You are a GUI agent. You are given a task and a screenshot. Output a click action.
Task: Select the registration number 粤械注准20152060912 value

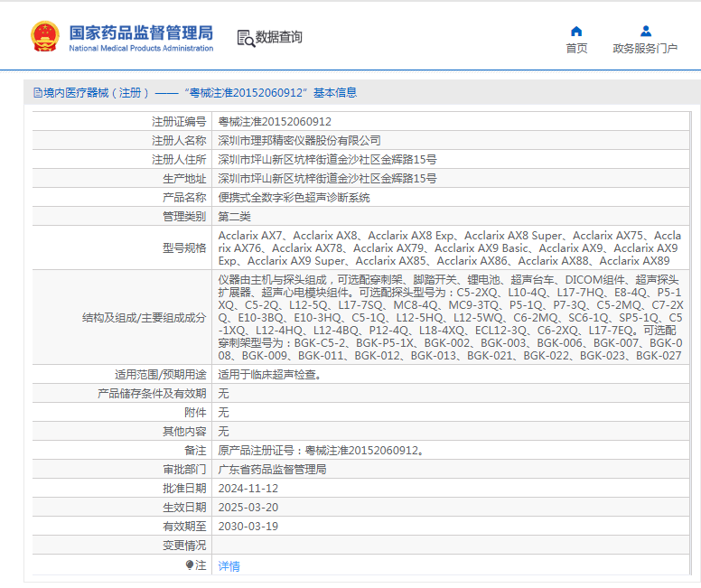(x=275, y=122)
